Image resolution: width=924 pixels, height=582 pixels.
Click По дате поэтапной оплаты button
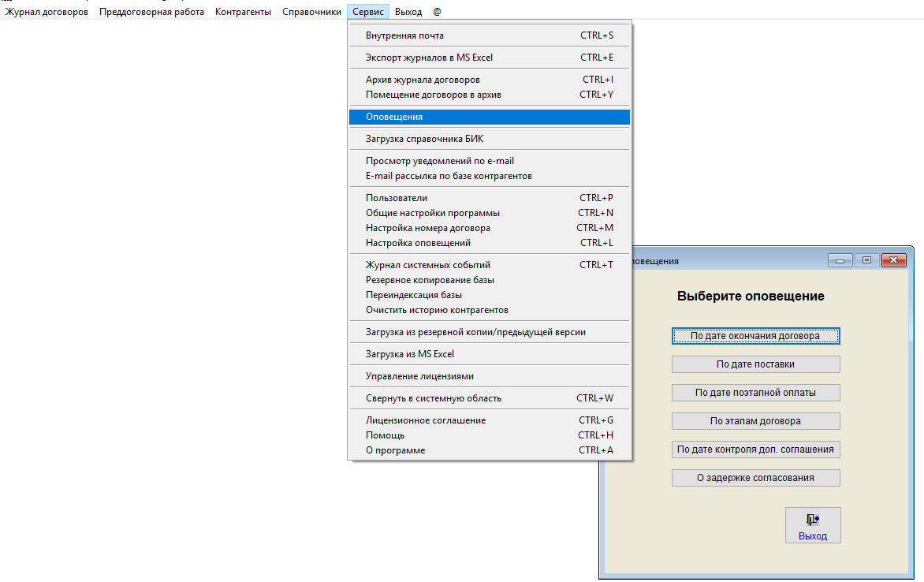pyautogui.click(x=755, y=393)
